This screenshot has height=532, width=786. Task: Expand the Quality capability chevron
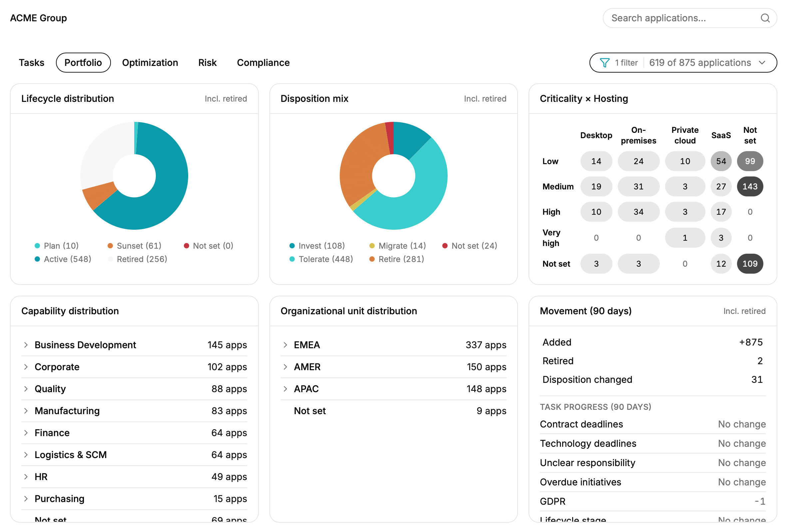[x=26, y=389]
